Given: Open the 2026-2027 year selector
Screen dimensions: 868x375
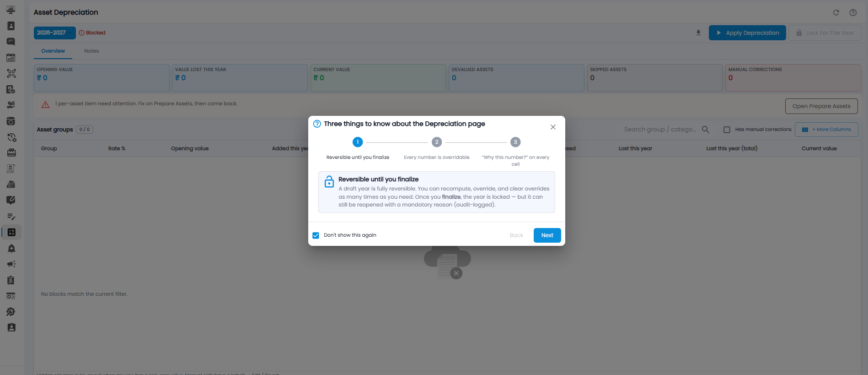Looking at the screenshot, I should click(54, 33).
